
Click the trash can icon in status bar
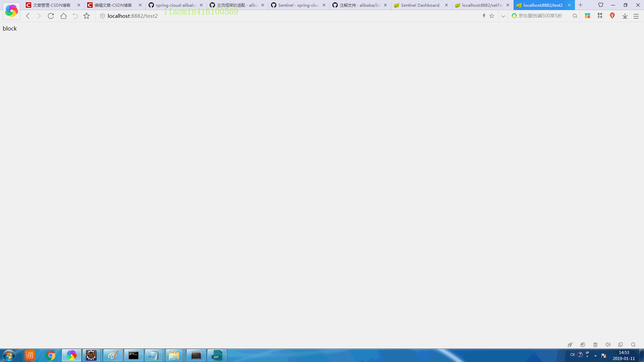(595, 345)
